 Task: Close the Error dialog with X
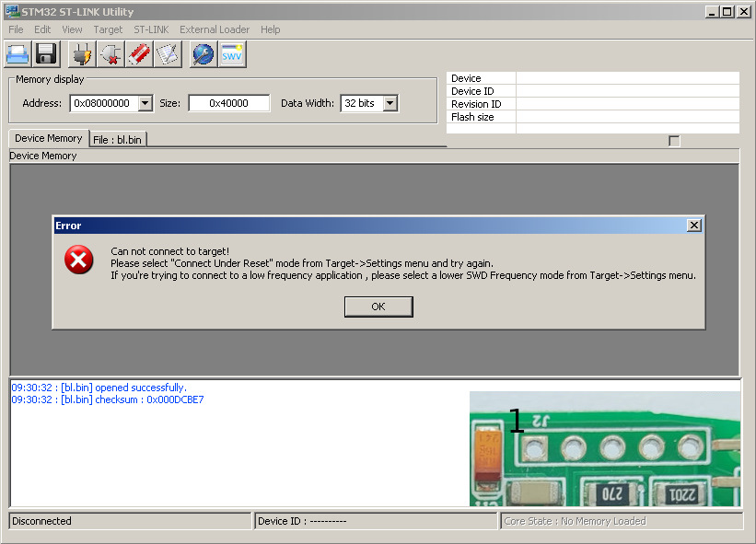[693, 225]
